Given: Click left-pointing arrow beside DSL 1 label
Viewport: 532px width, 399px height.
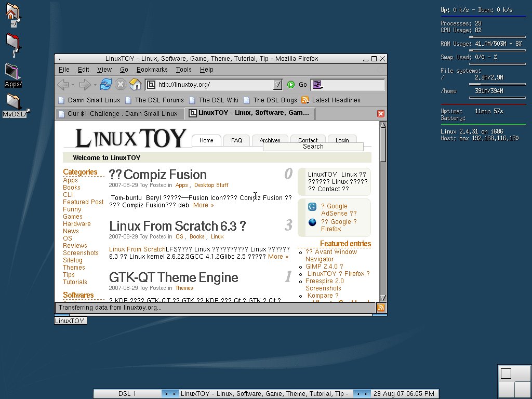Looking at the screenshot, I should (x=166, y=394).
